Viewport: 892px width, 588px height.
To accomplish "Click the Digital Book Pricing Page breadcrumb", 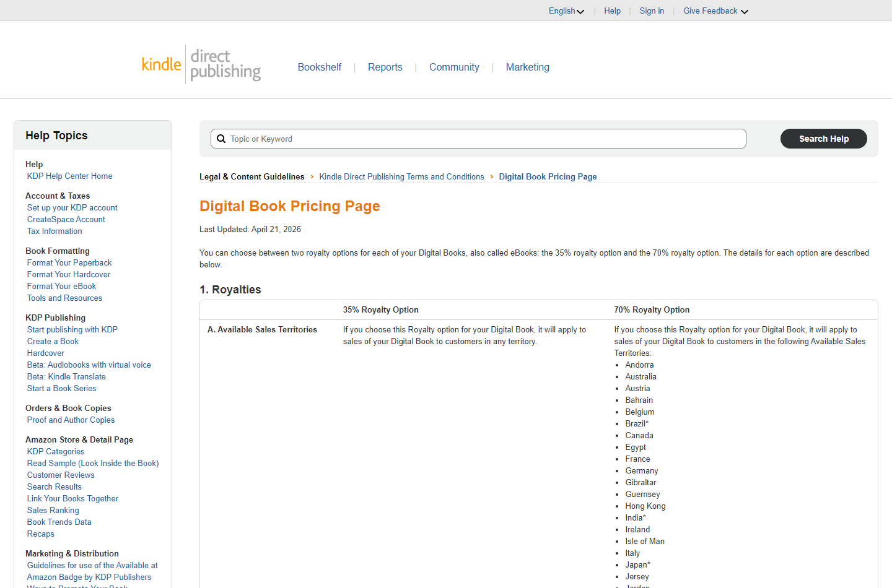I will 548,176.
